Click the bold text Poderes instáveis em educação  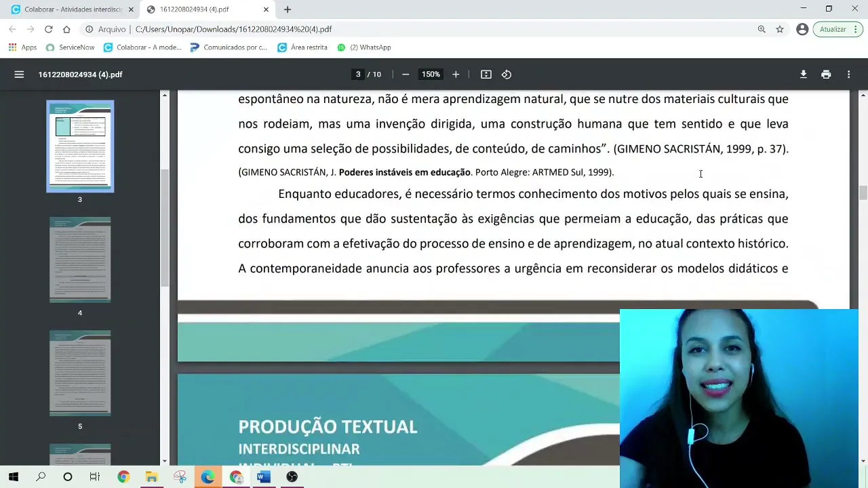404,172
